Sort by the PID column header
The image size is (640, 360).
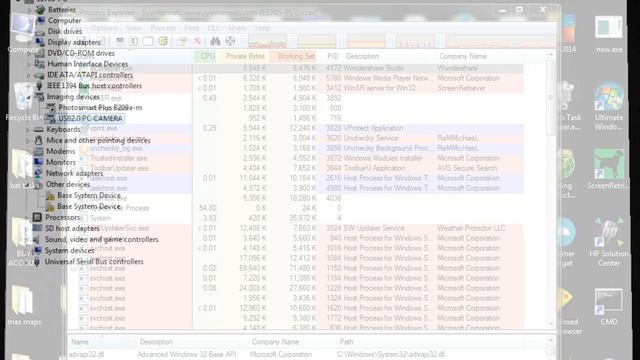tap(333, 56)
